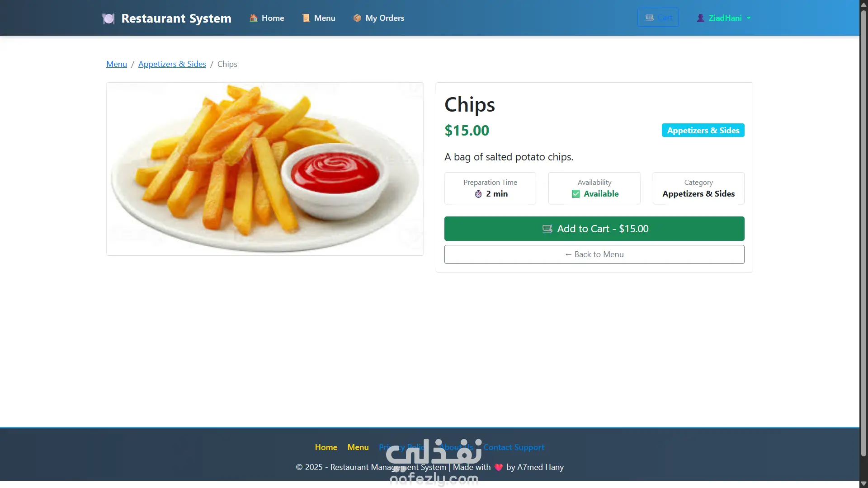Screen dimensions: 868x488
Task: Click the Restaurant System plate logo icon
Action: [x=108, y=19]
